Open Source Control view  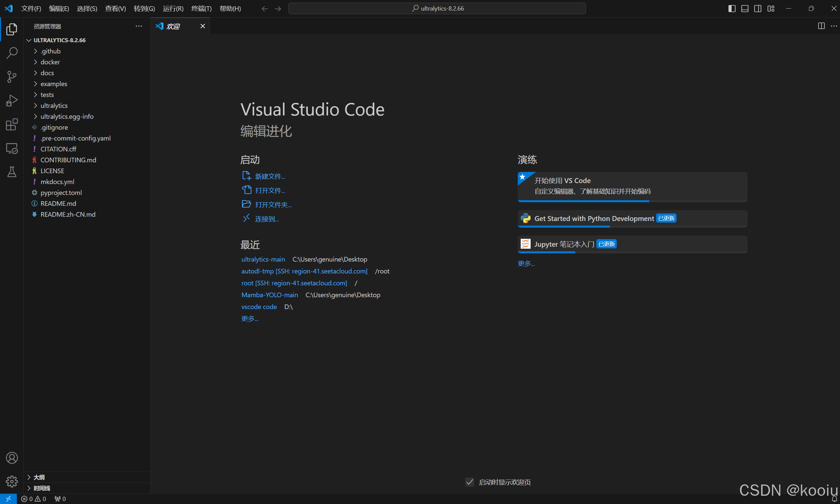tap(12, 77)
